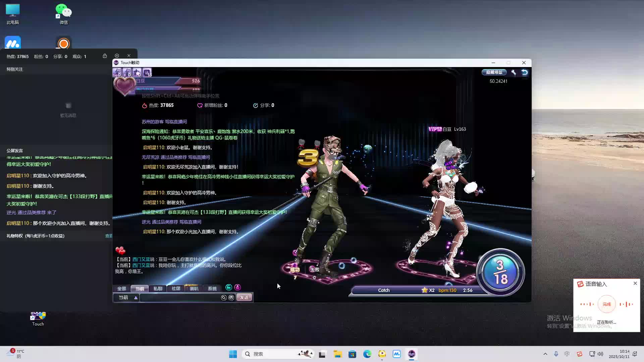Click the wrench settings icon in game

(514, 72)
